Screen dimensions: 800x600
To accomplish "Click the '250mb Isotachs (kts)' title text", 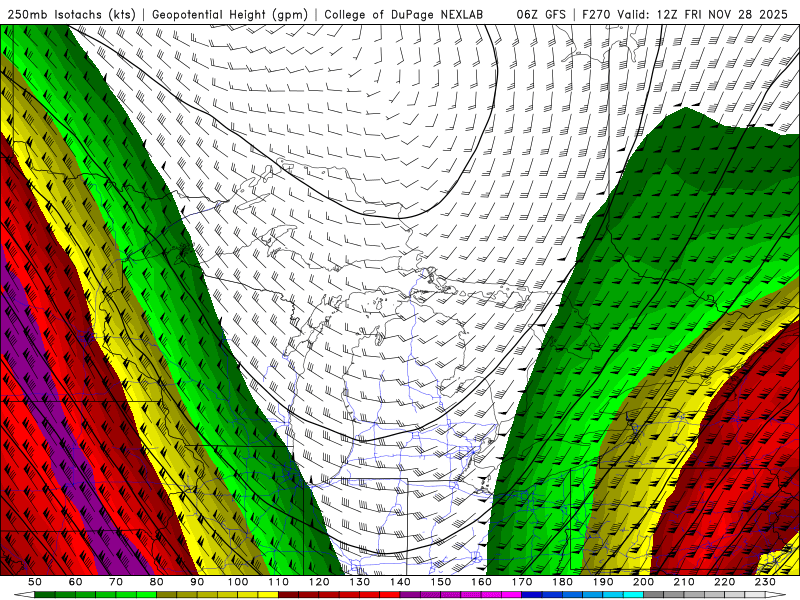I will pos(71,14).
